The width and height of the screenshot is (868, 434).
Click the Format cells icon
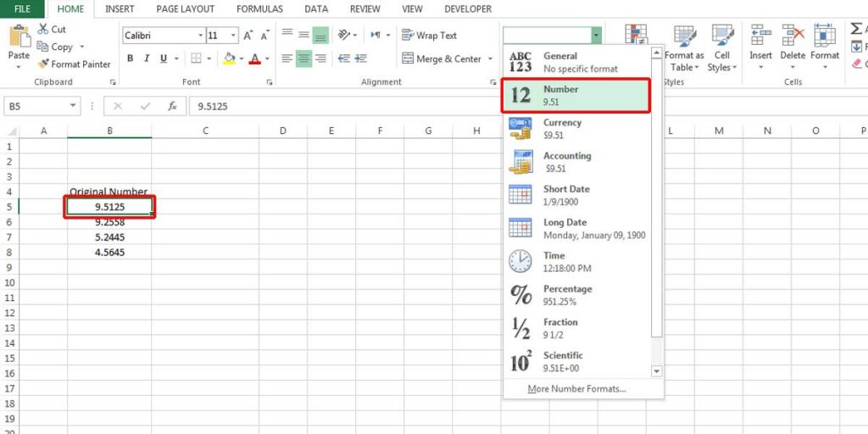[x=825, y=36]
